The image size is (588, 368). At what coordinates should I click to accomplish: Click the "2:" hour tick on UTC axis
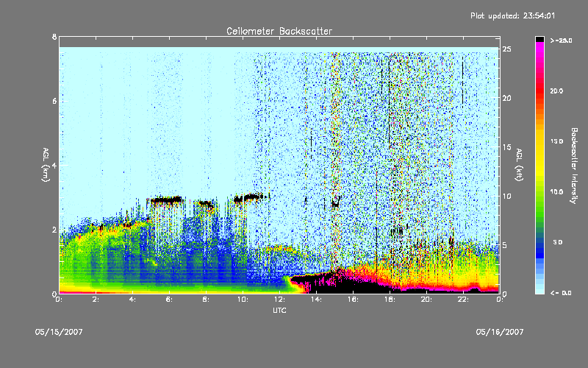tap(96, 300)
